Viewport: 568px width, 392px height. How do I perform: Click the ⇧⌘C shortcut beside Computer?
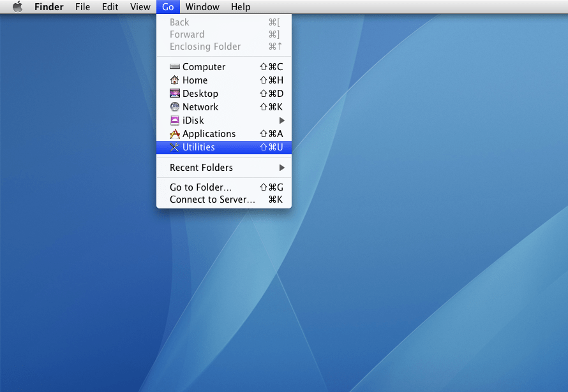point(271,67)
